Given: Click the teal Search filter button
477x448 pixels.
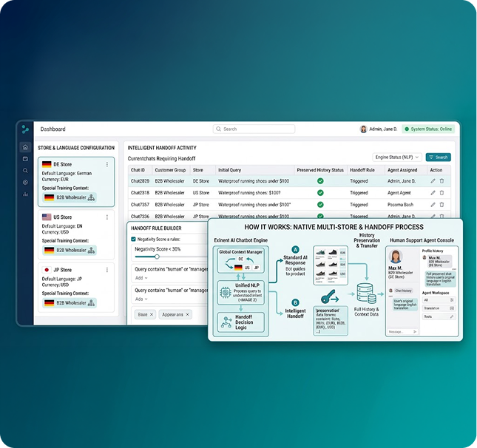Looking at the screenshot, I should click(438, 157).
